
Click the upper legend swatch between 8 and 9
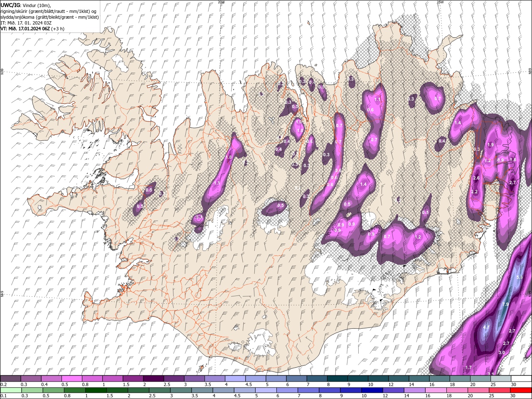coord(337,379)
